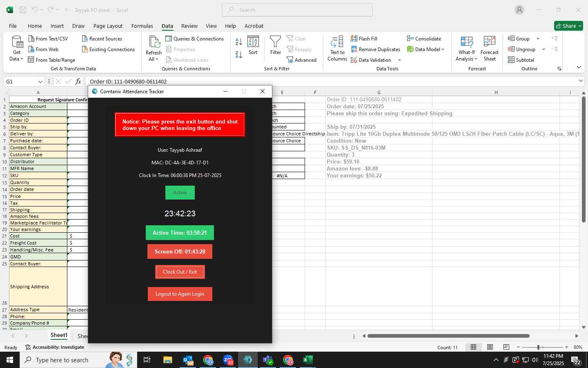Screen dimensions: 588x368
Task: Expand the Group dropdown arrow
Action: (x=538, y=39)
